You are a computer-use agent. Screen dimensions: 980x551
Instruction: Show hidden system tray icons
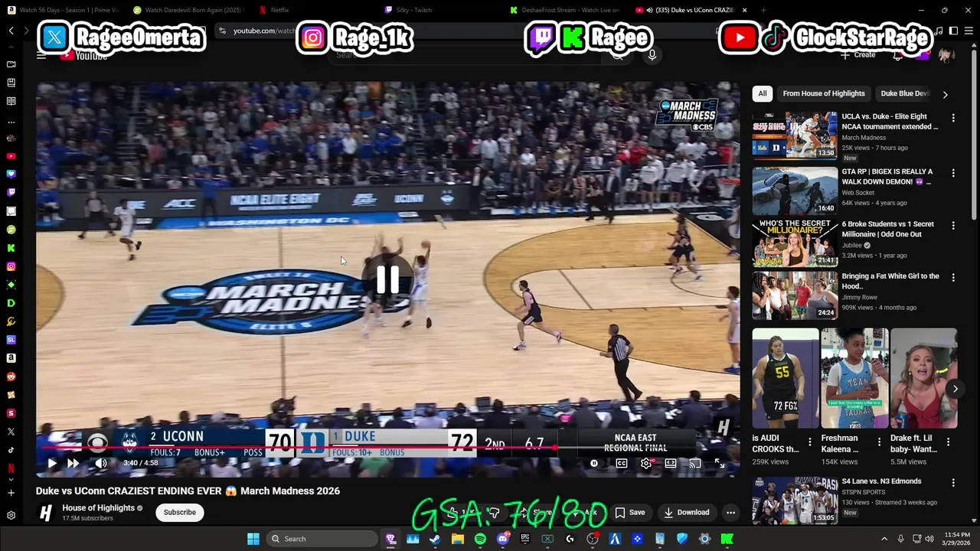(x=884, y=539)
